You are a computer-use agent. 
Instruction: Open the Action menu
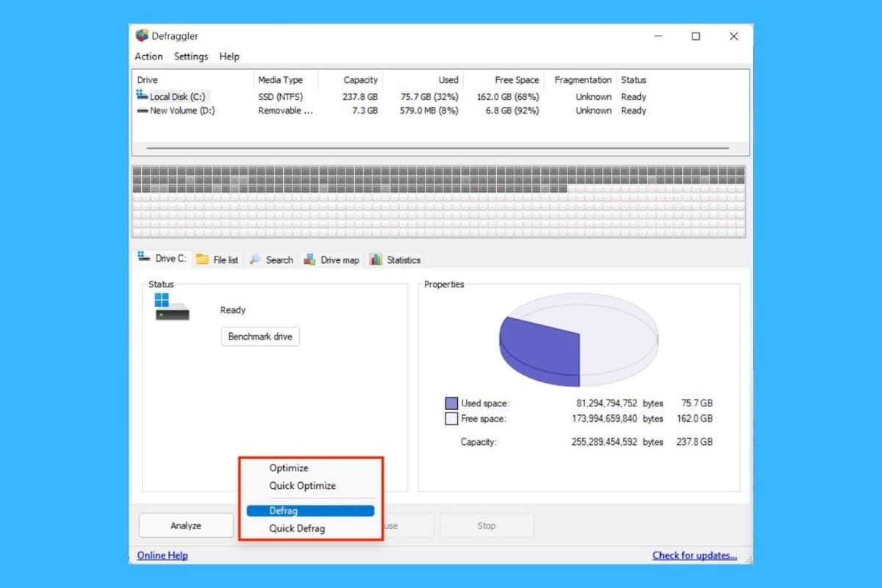[148, 57]
